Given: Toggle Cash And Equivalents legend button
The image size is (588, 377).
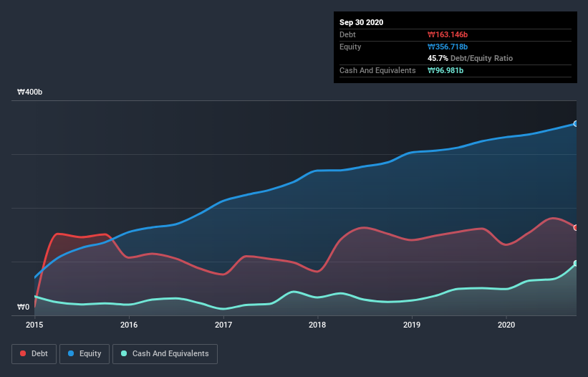Looking at the screenshot, I should pos(165,354).
